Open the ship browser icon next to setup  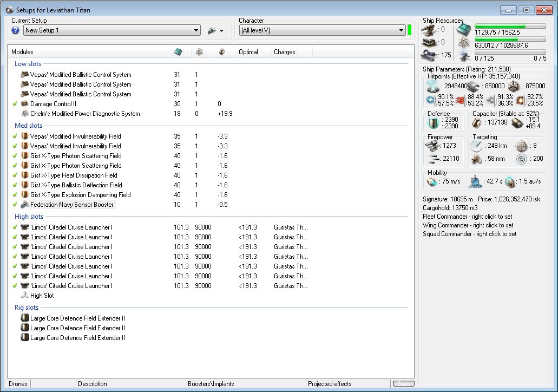click(212, 31)
